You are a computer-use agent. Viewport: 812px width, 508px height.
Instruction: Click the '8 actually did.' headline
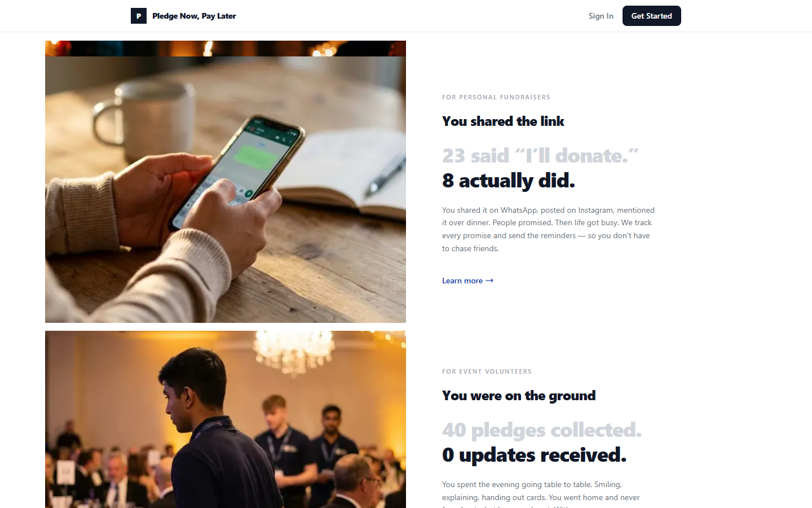pyautogui.click(x=509, y=181)
